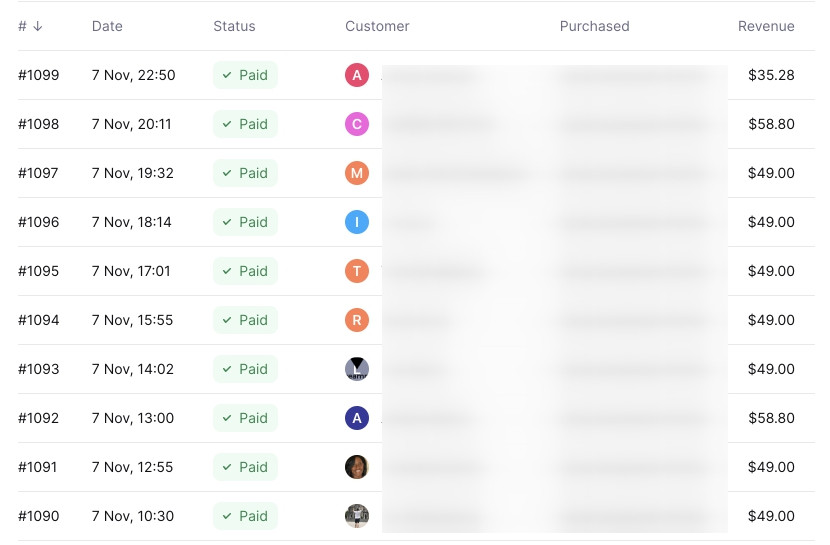830x545 pixels.
Task: Click the orange "T" avatar for order #1095
Action: 357,271
